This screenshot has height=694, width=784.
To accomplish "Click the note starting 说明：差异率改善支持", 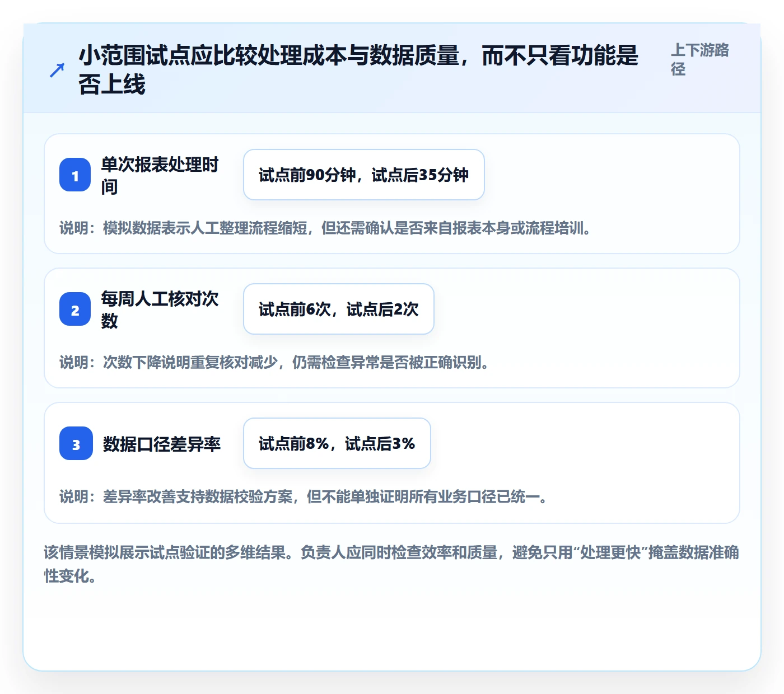I will 304,496.
